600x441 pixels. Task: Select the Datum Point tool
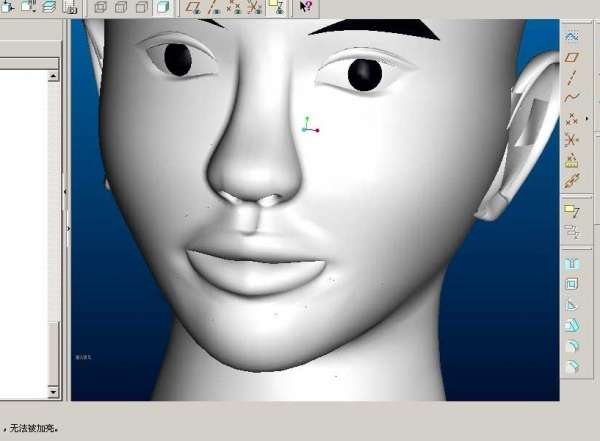[572, 119]
